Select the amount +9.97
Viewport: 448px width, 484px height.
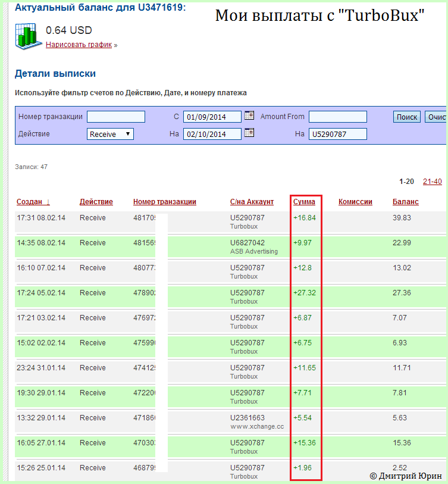pyautogui.click(x=302, y=243)
